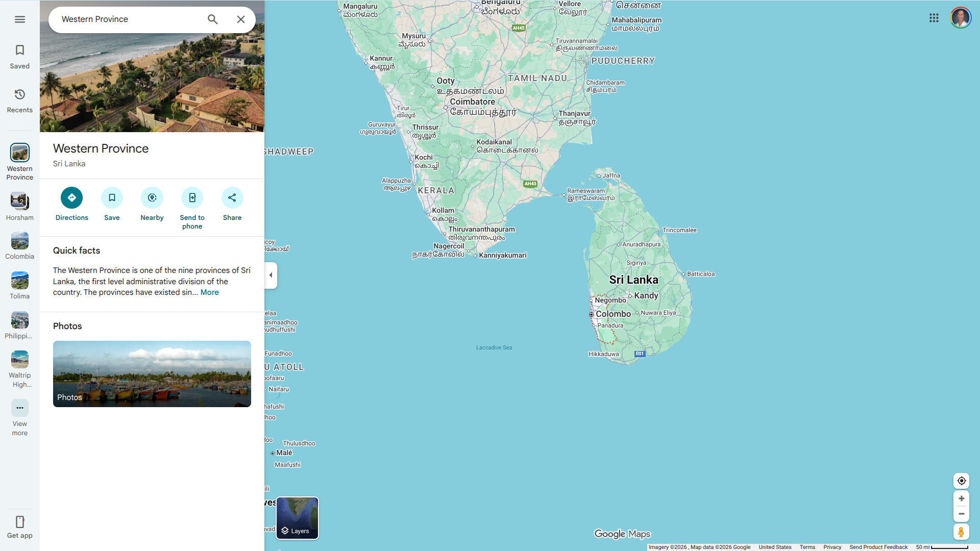Share this place icon

point(232,198)
